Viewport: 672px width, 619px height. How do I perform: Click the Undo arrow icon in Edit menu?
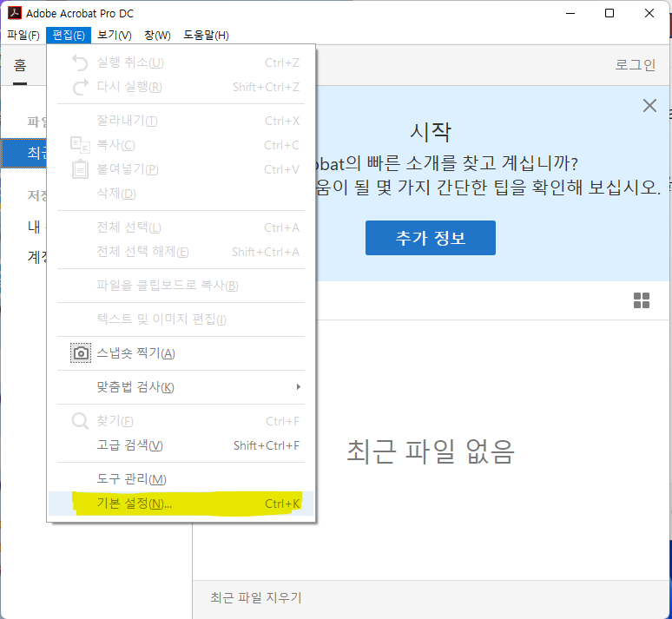click(80, 63)
